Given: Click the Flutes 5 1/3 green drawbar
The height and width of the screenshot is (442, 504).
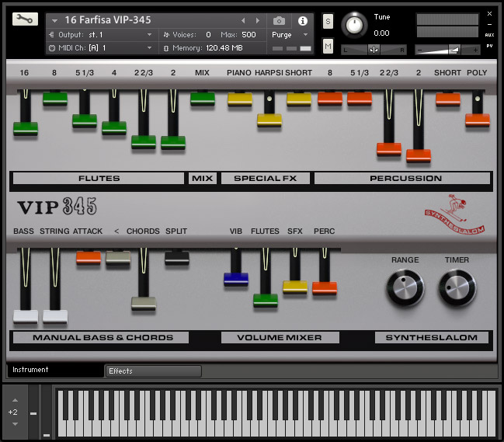Looking at the screenshot, I should [85, 121].
